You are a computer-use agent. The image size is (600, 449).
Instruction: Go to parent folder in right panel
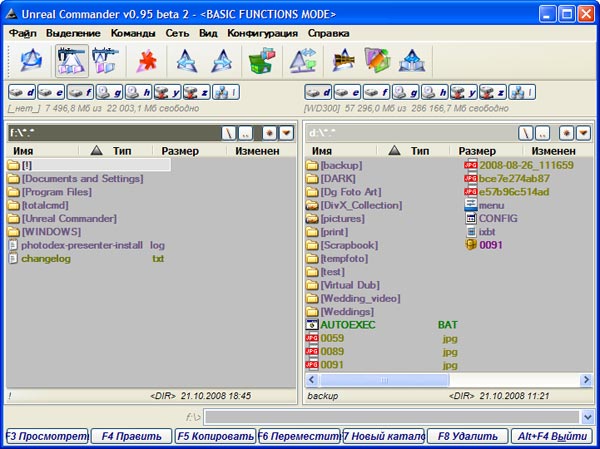coord(542,133)
